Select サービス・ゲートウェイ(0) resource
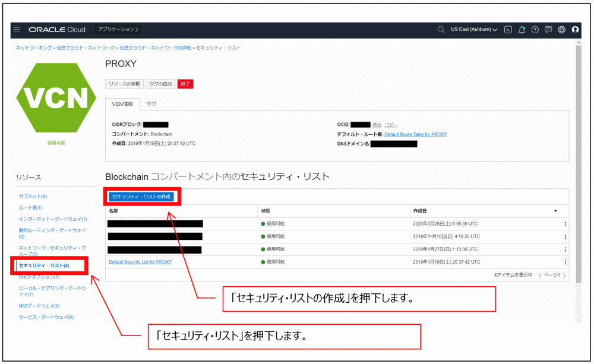594x364 pixels. tap(46, 317)
